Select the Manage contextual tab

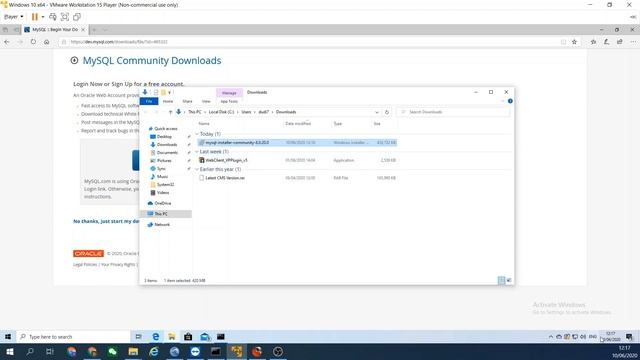tap(229, 93)
